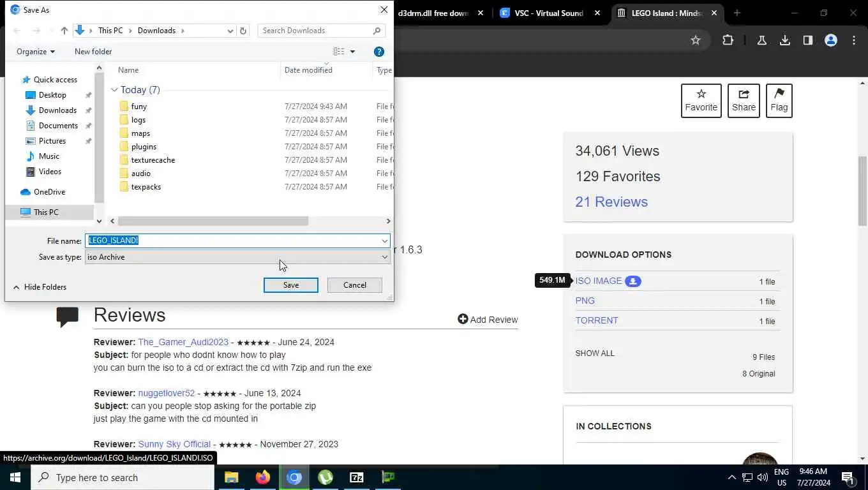
Task: Flag this archive item
Action: click(x=779, y=101)
